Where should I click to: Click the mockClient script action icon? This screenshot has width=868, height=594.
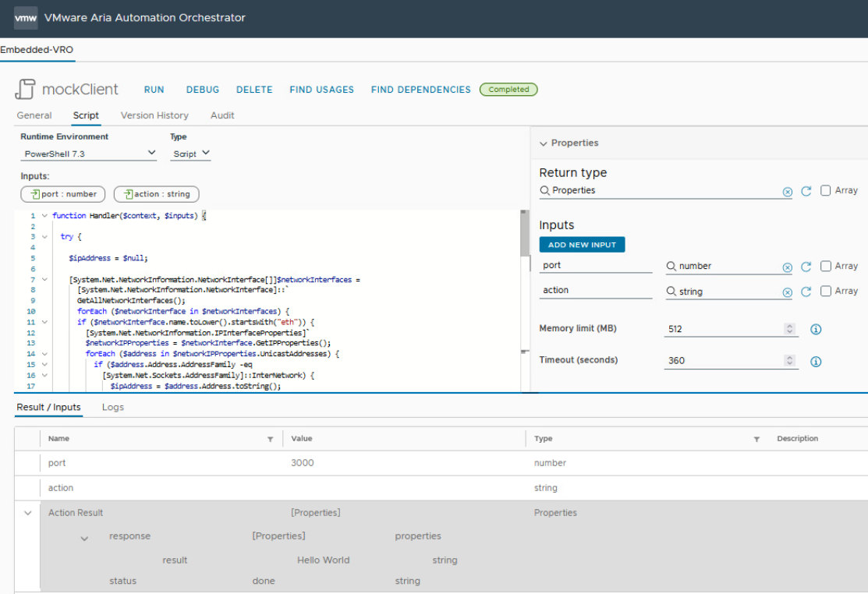(x=25, y=89)
